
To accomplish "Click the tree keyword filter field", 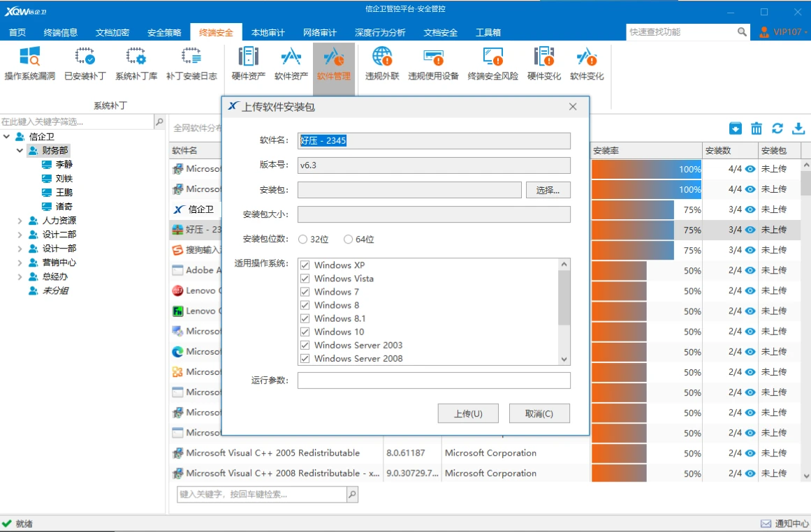I will coord(77,122).
